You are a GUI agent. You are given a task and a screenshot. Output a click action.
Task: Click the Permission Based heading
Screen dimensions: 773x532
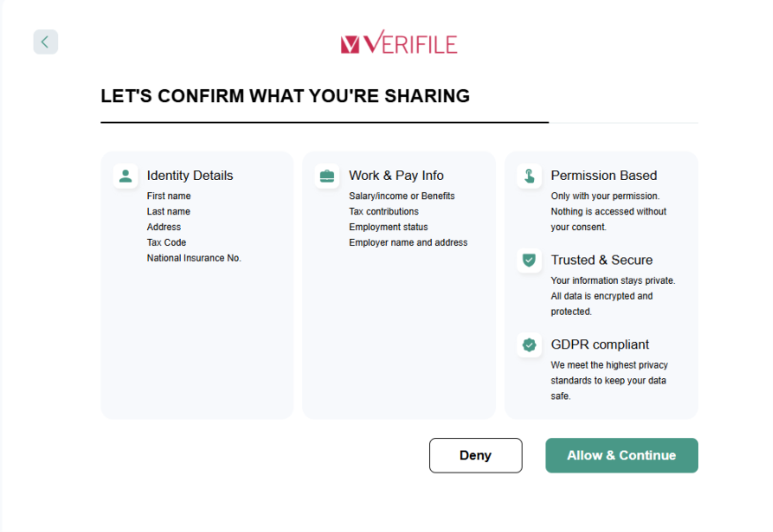pos(604,175)
